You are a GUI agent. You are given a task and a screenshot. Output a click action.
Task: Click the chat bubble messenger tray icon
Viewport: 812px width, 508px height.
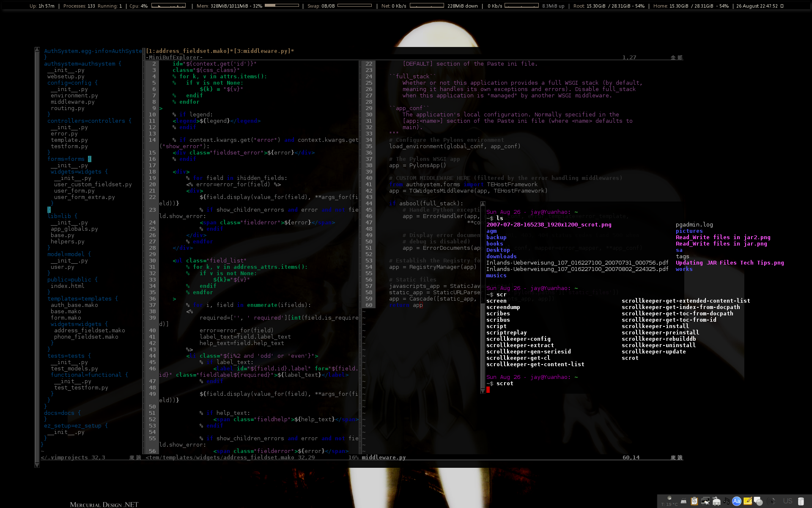point(758,501)
